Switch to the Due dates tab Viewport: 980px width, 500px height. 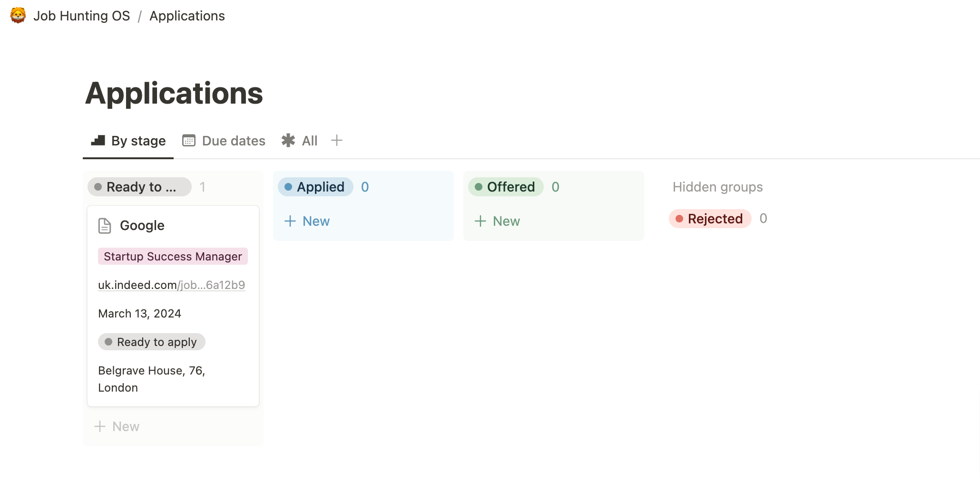click(233, 141)
